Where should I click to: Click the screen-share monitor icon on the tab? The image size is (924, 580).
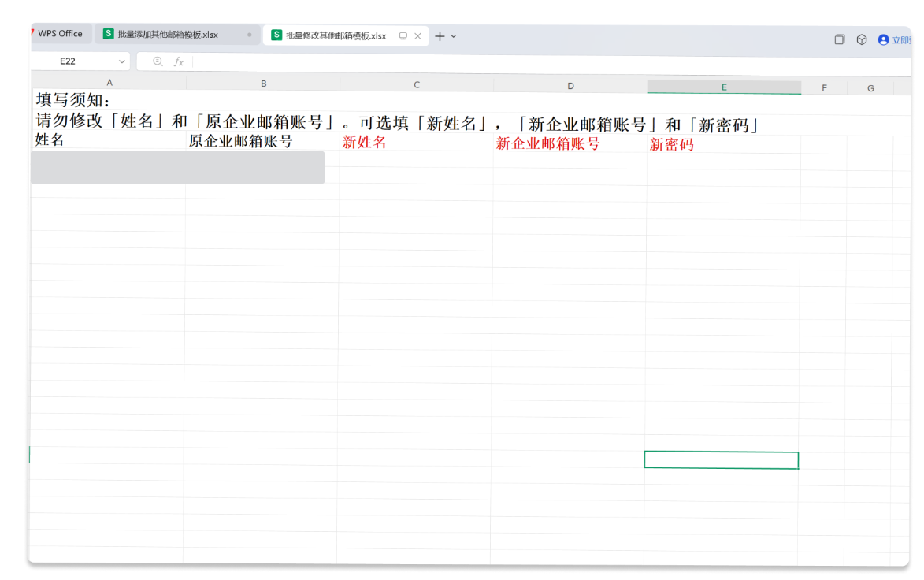[x=403, y=35]
